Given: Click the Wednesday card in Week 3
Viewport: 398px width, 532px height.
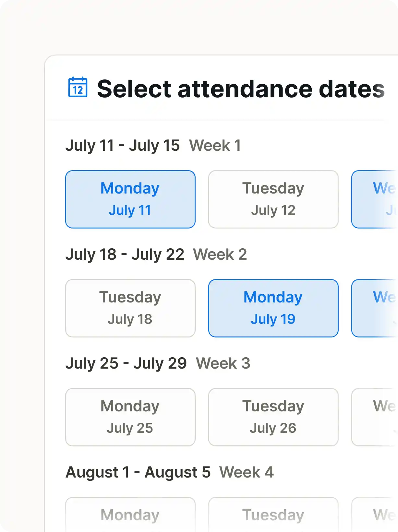Looking at the screenshot, I should pos(378,417).
